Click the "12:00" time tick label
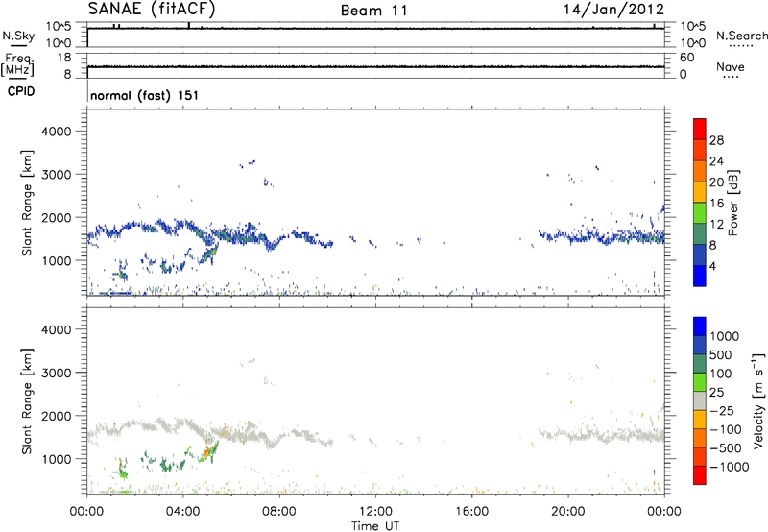 (x=375, y=512)
